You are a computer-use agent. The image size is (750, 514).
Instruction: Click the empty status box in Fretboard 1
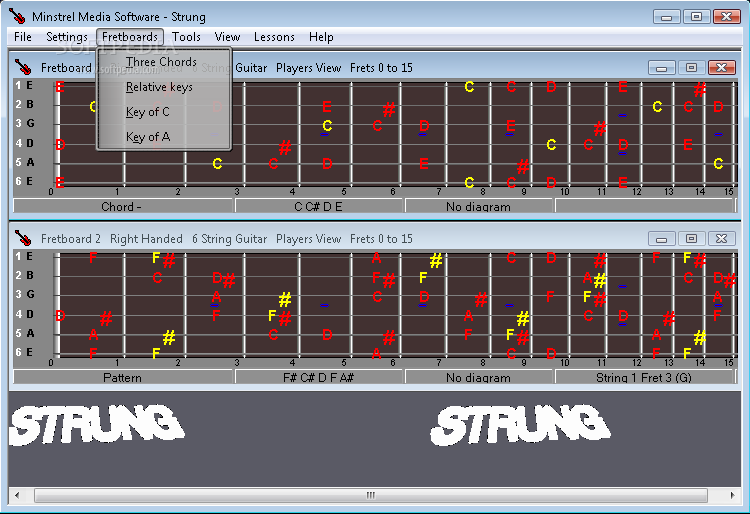point(644,206)
